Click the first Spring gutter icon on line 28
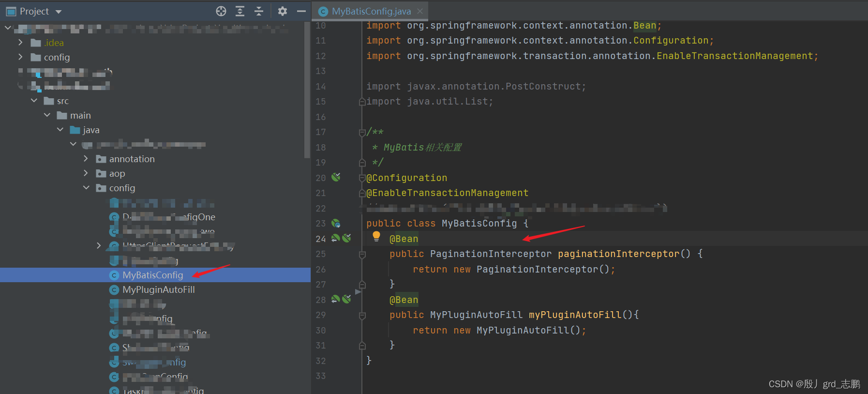 click(x=335, y=299)
